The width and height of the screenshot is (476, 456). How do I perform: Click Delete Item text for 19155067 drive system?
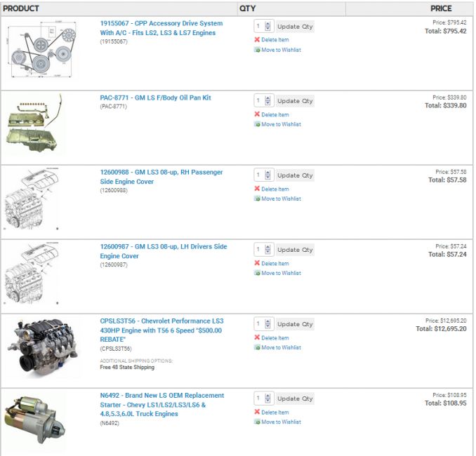point(275,40)
